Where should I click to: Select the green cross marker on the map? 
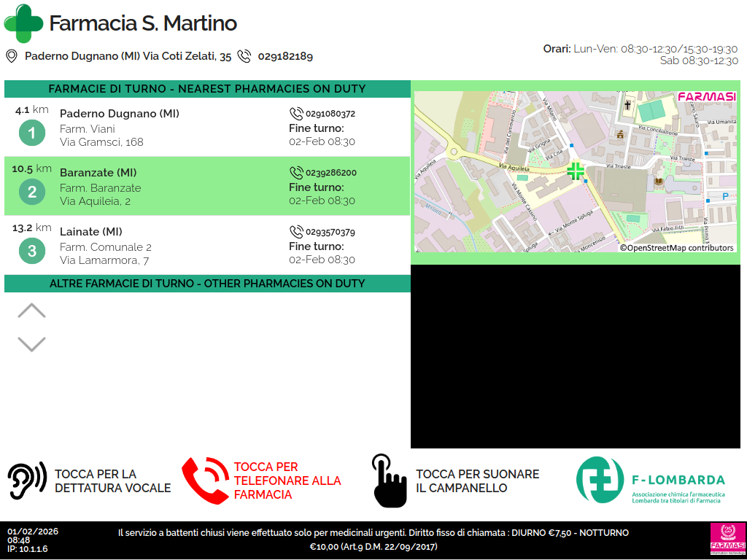point(576,171)
